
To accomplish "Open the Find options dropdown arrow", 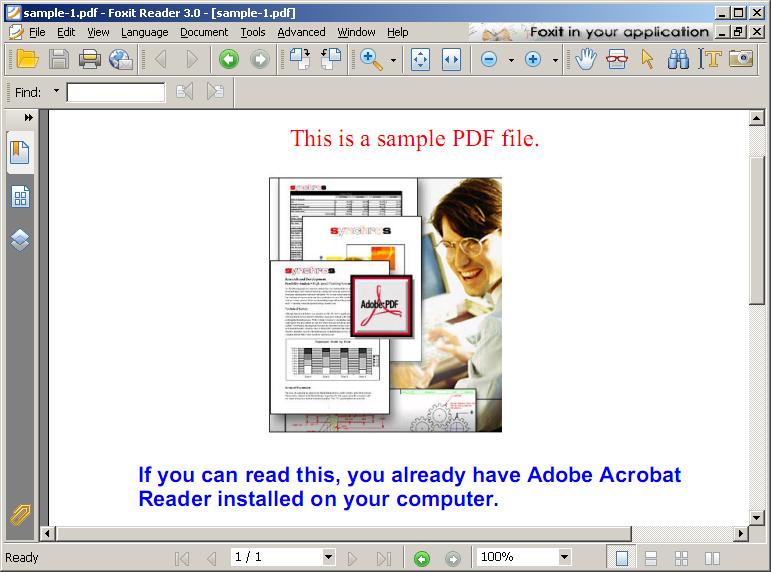I will click(x=56, y=91).
